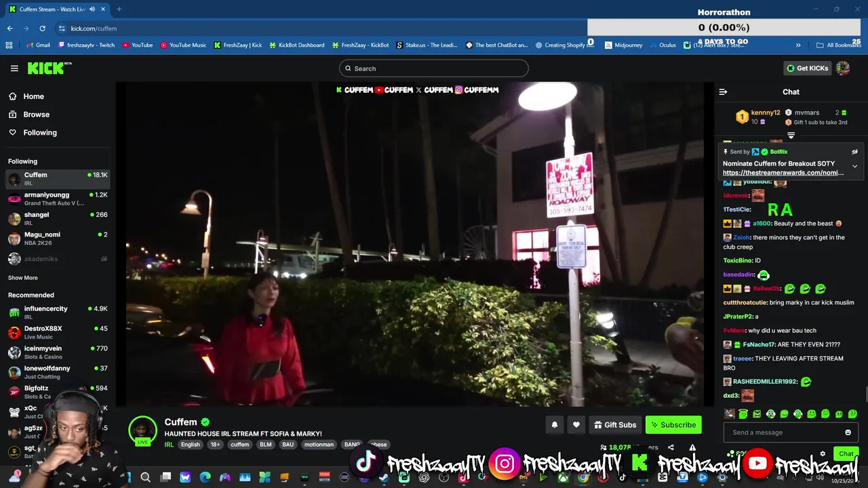
Task: Report stream warning triangle icon
Action: click(x=692, y=447)
